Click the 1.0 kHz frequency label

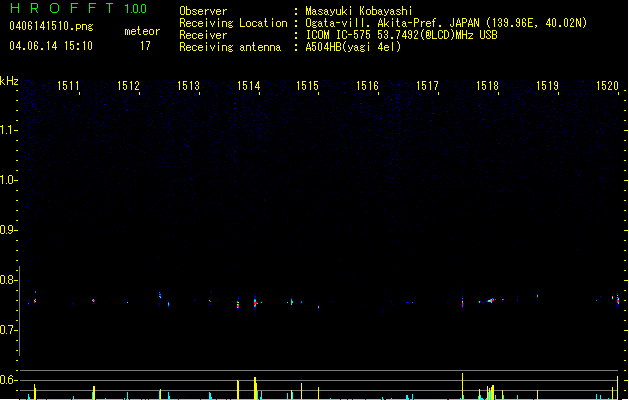(x=8, y=180)
